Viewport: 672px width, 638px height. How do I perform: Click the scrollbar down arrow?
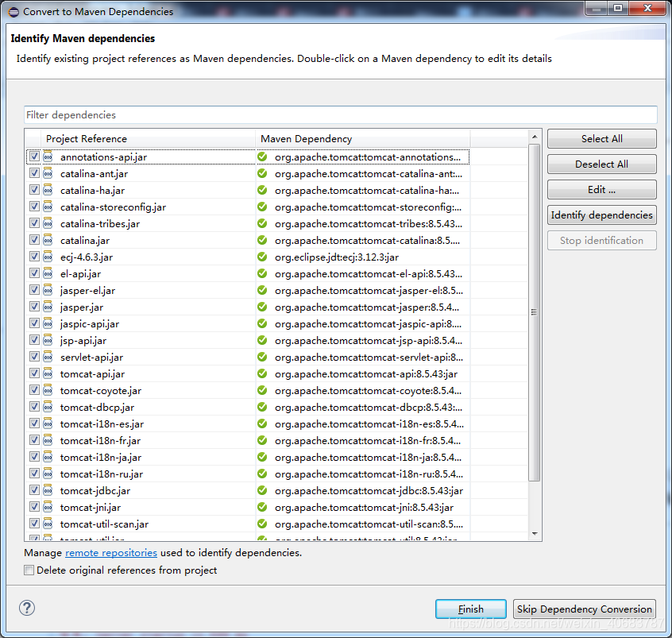click(534, 533)
